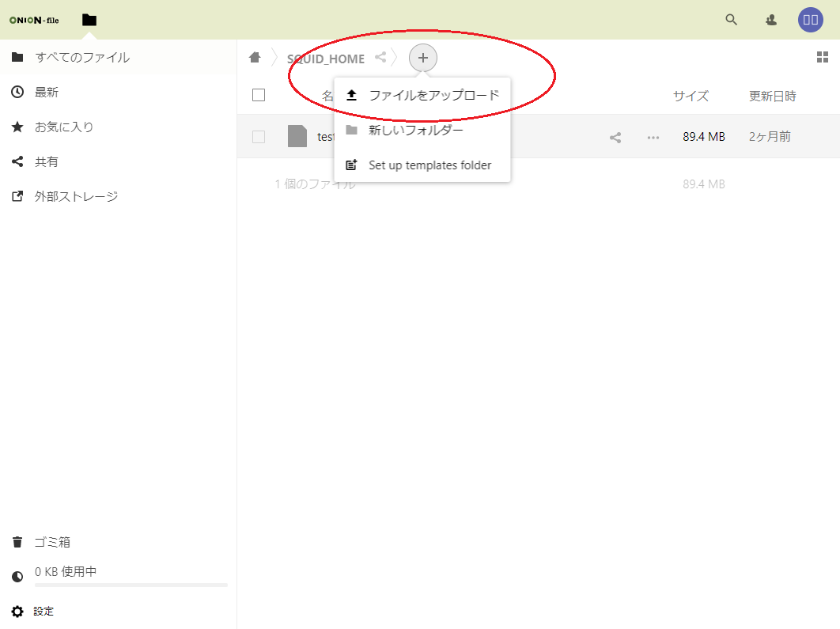
Task: Open the user avatar menu
Action: pos(811,20)
